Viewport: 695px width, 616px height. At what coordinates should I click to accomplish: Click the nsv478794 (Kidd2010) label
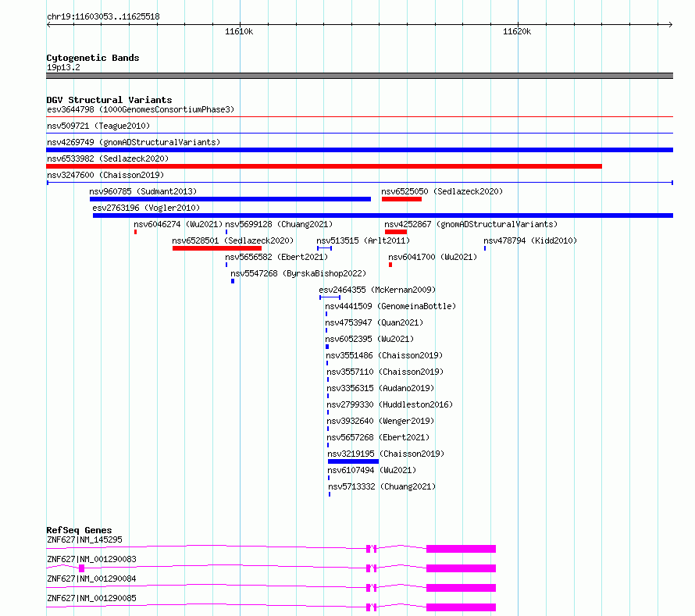(530, 240)
